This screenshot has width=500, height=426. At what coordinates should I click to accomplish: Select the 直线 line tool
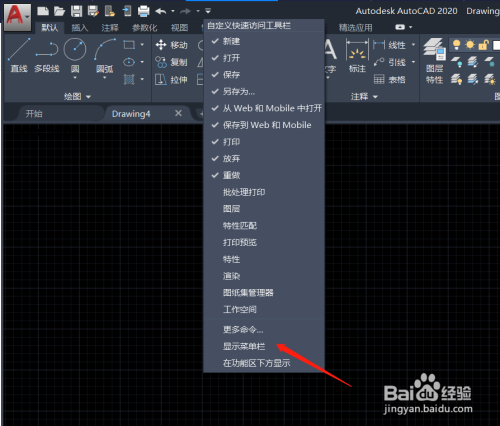[x=19, y=55]
